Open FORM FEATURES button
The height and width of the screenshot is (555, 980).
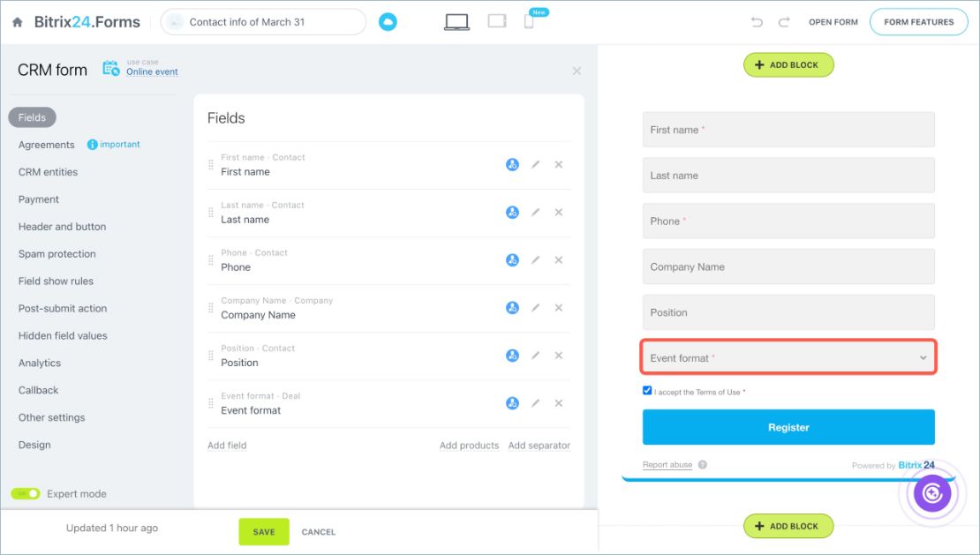point(919,22)
